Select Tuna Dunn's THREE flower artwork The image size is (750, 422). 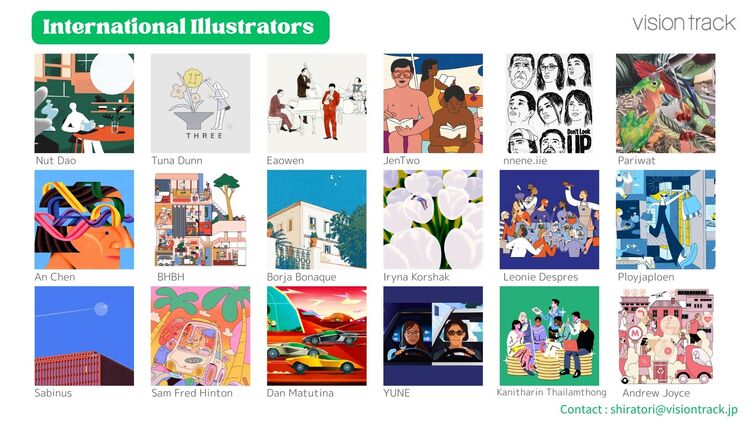(x=200, y=103)
